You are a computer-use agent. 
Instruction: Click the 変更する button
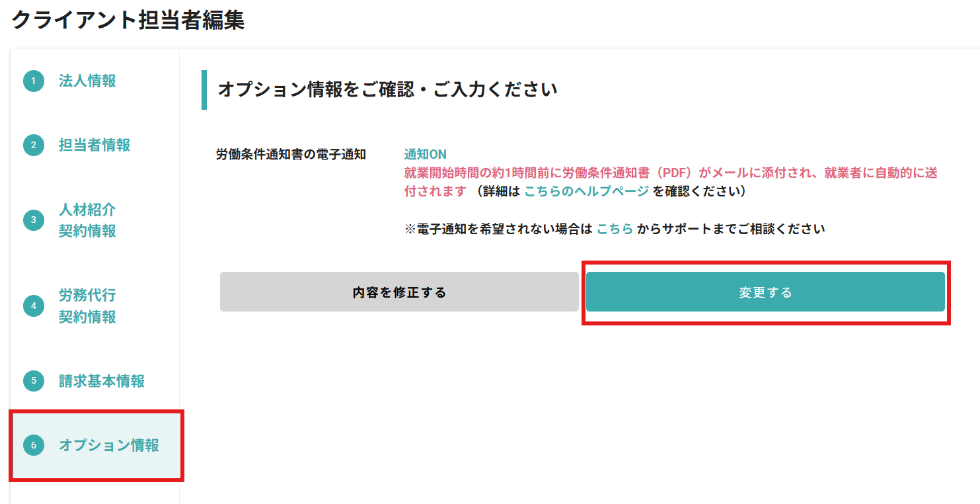765,292
